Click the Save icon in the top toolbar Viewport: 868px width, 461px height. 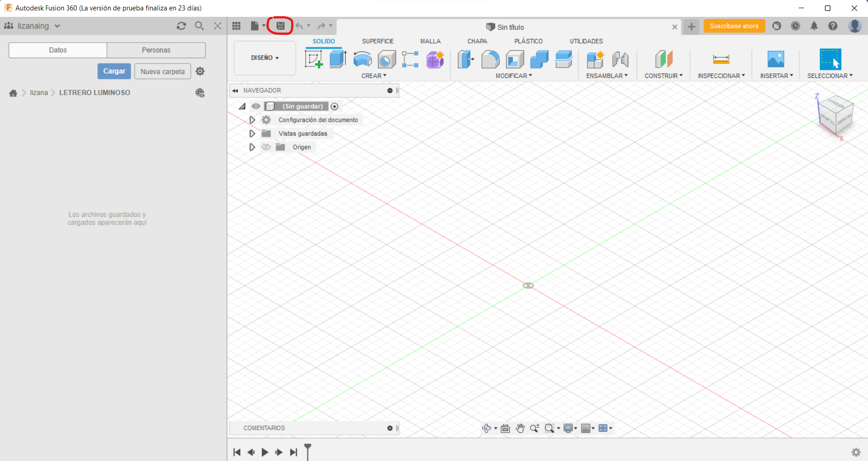click(281, 26)
